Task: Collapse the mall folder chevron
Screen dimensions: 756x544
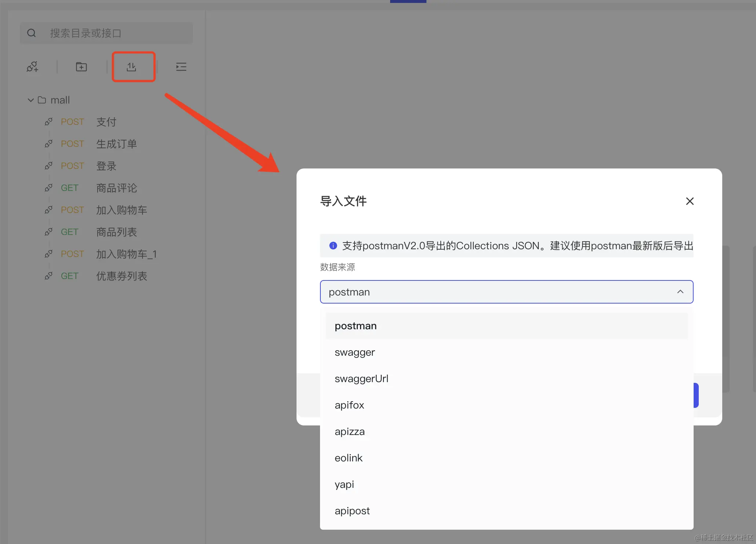Action: coord(31,100)
